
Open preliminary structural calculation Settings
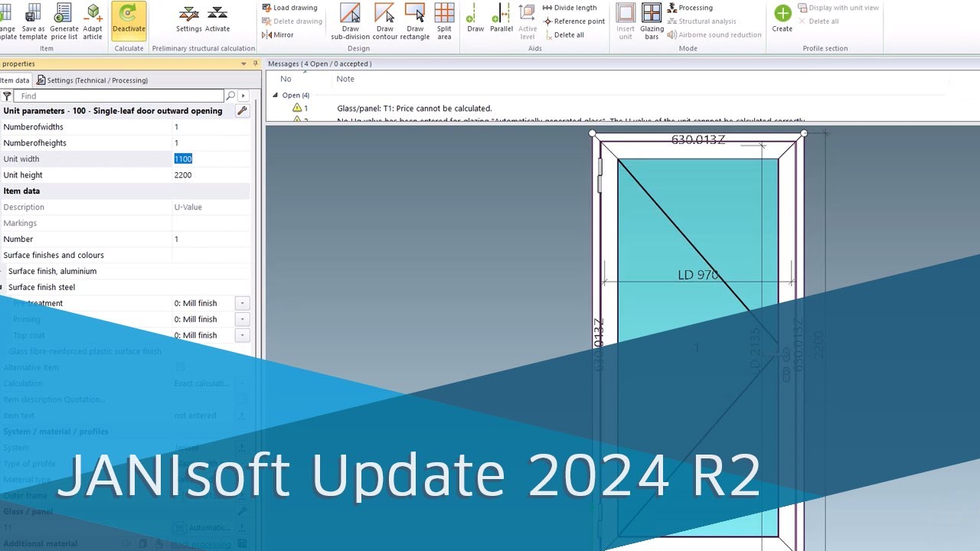(188, 20)
